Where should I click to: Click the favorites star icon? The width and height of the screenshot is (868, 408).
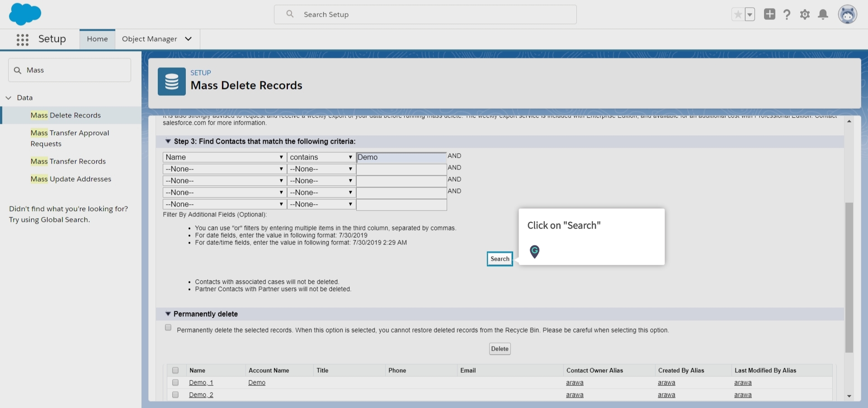738,14
